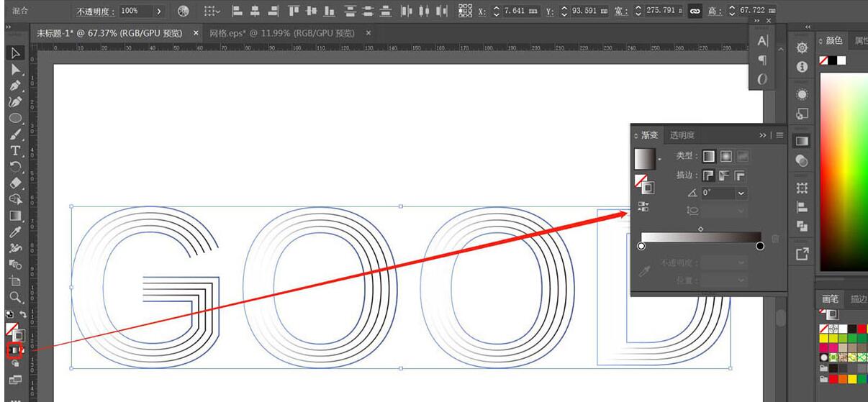
Task: Open gradient swatch preset dropdown arrow
Action: [x=660, y=158]
